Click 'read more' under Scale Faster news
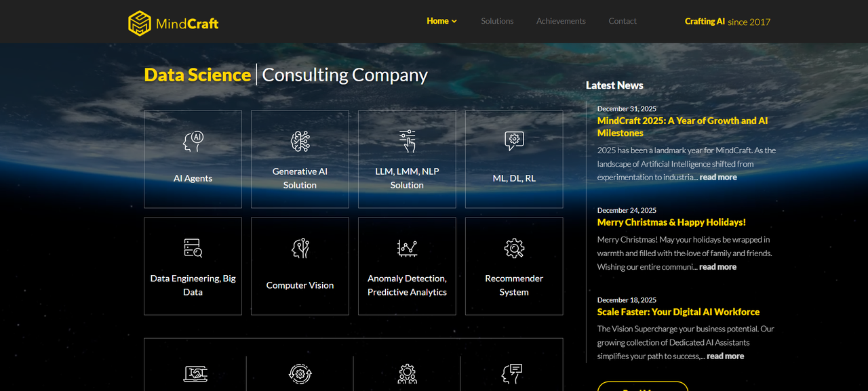This screenshot has height=391, width=868. pyautogui.click(x=725, y=356)
